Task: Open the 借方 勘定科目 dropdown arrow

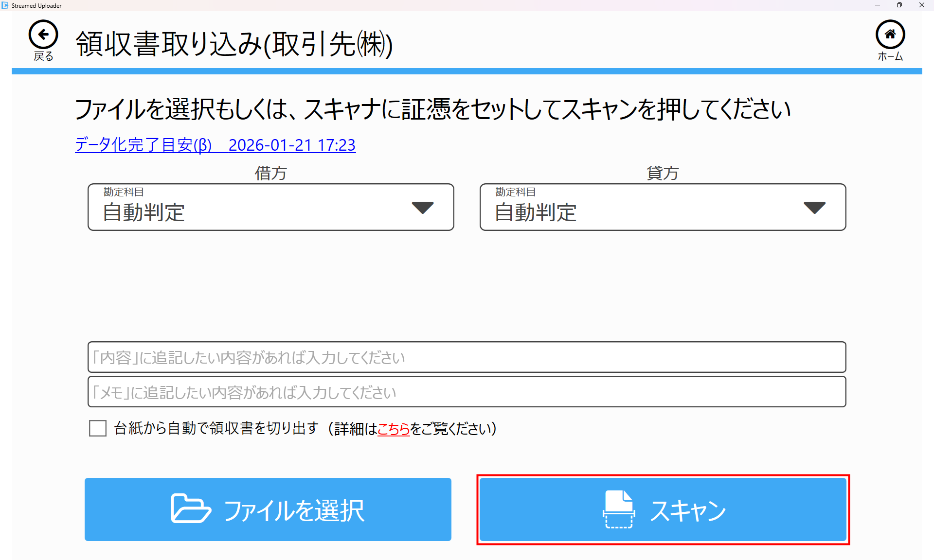Action: (422, 208)
